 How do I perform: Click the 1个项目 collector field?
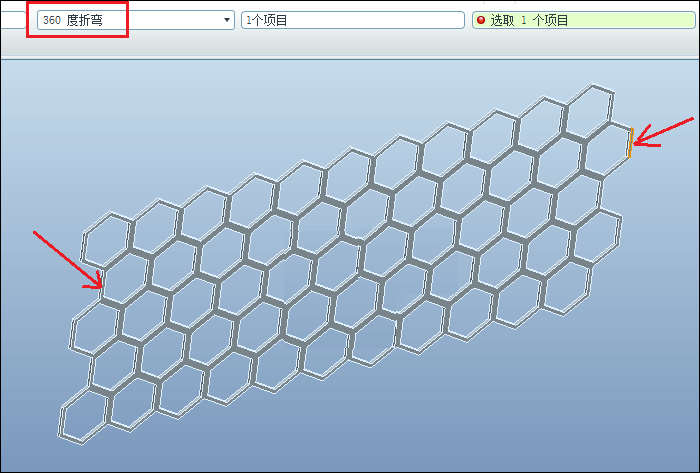[353, 20]
